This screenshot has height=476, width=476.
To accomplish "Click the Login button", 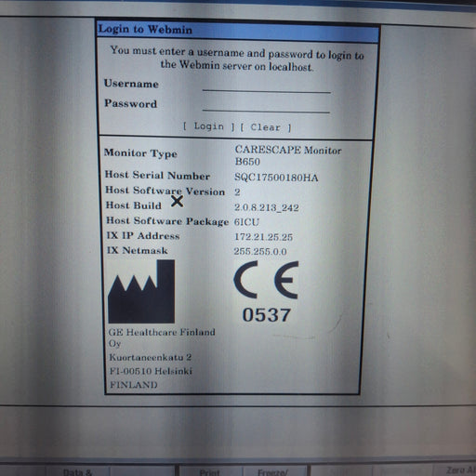I will [x=208, y=126].
